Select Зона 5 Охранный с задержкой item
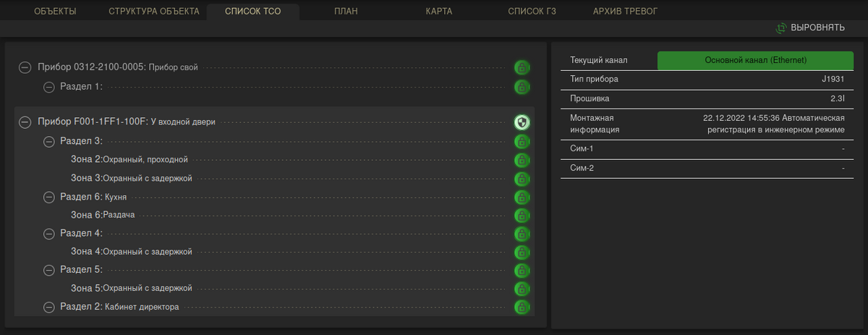 tap(131, 288)
